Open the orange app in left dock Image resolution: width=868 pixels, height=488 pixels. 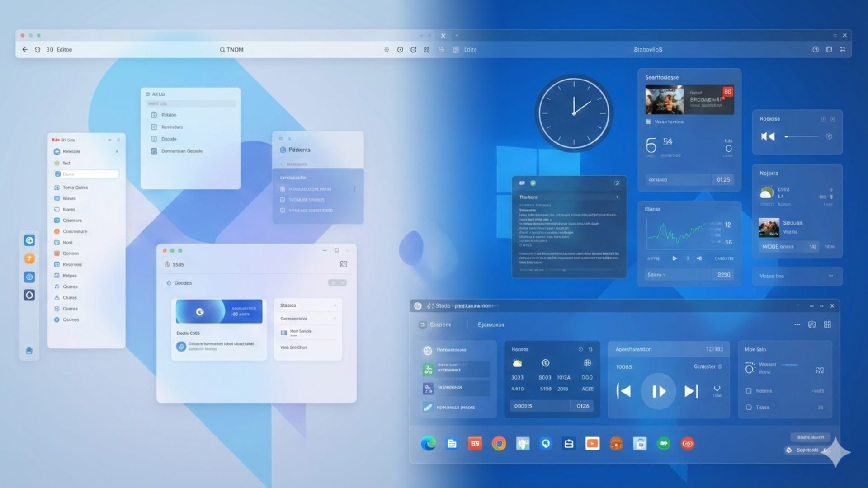pos(29,258)
